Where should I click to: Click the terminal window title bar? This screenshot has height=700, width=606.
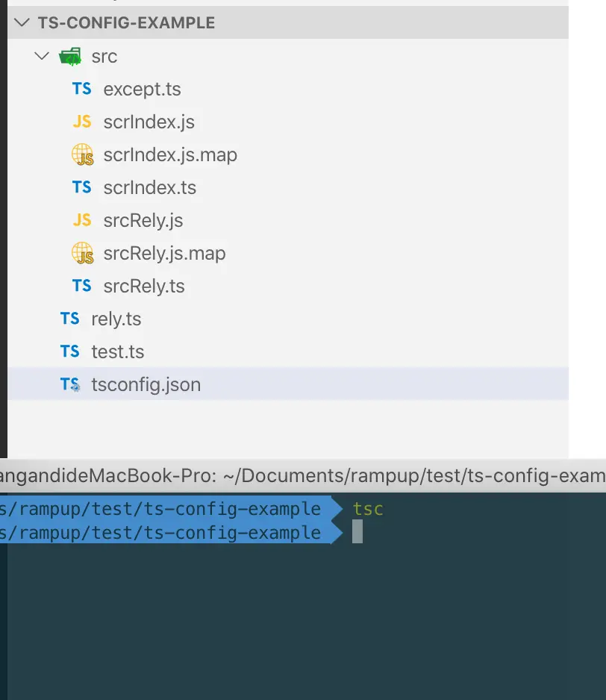[303, 476]
